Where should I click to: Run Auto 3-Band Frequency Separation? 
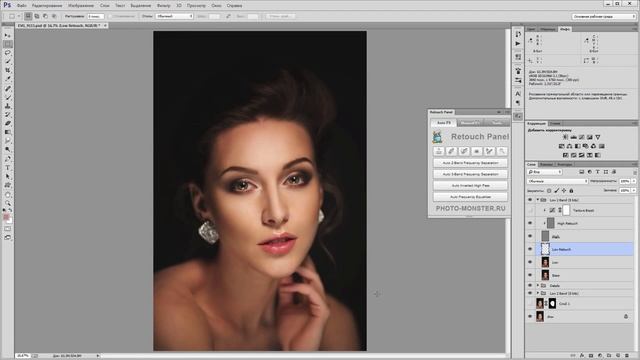point(470,174)
